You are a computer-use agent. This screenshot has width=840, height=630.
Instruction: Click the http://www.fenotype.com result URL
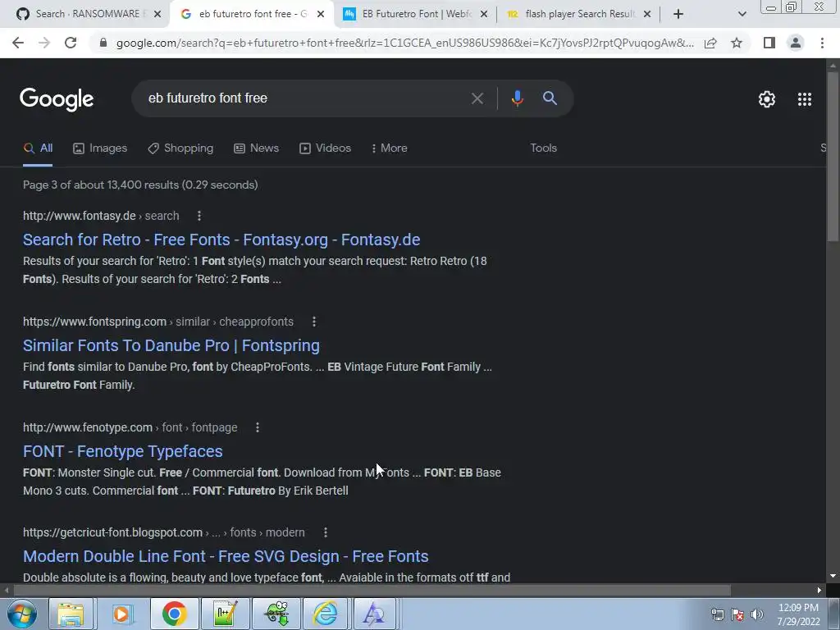coord(88,427)
